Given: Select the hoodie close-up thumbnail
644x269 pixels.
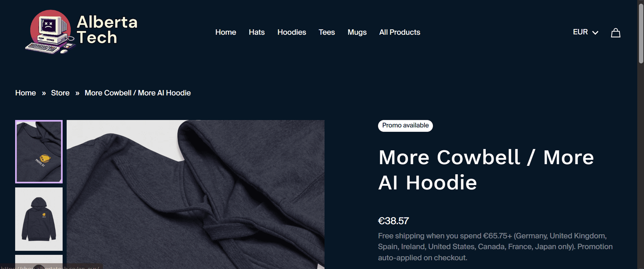Looking at the screenshot, I should (x=39, y=152).
